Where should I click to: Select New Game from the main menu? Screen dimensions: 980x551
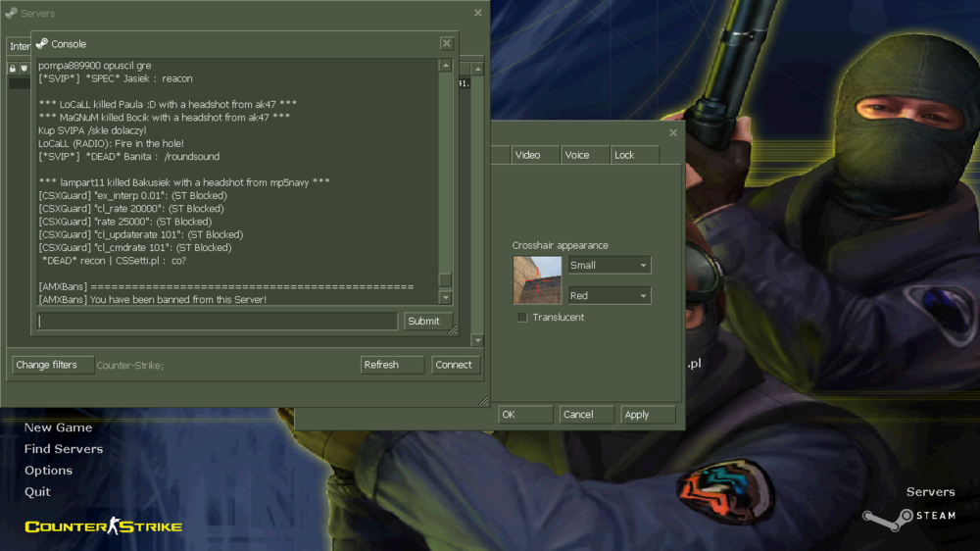[58, 427]
